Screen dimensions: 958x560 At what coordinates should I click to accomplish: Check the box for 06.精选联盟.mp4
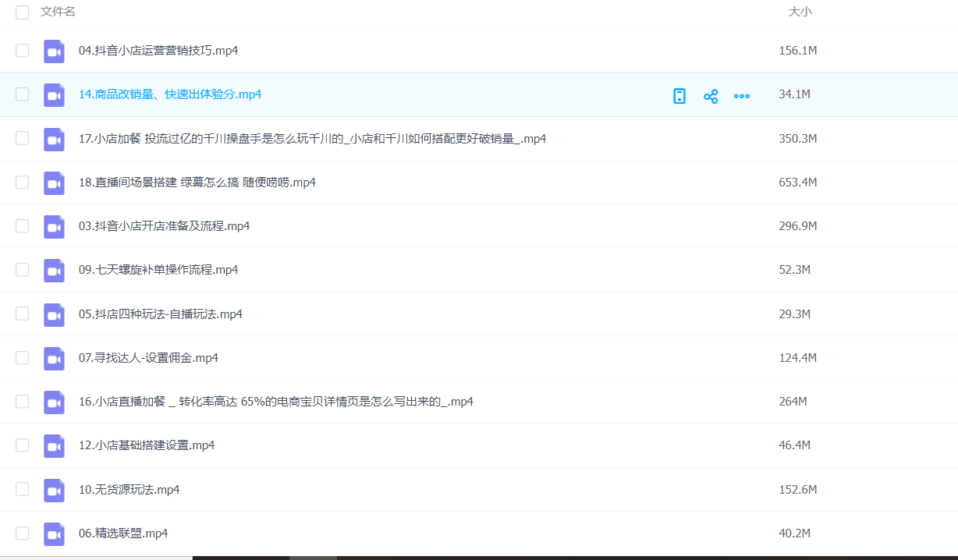pyautogui.click(x=22, y=533)
